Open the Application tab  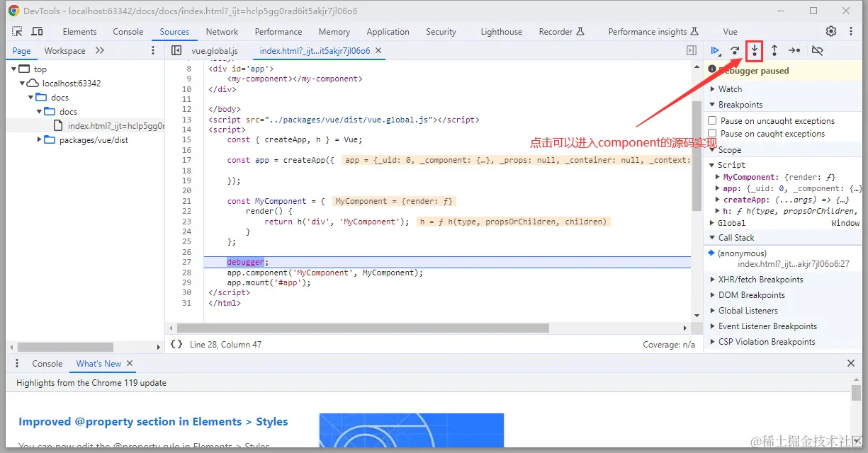coord(388,32)
